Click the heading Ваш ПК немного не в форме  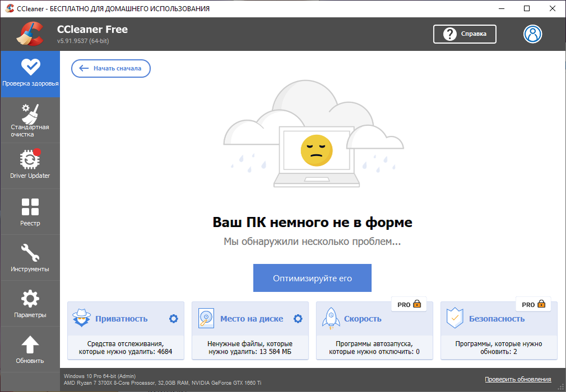312,222
